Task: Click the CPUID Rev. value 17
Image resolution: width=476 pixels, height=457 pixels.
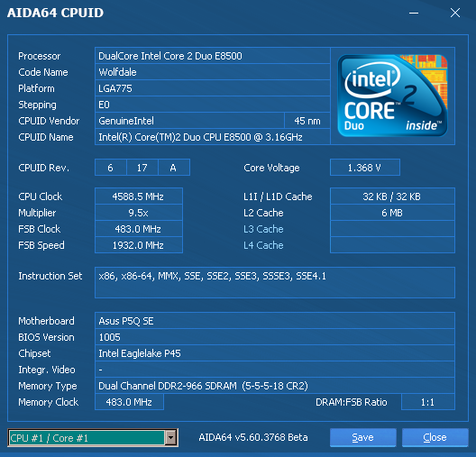Action: click(x=142, y=168)
